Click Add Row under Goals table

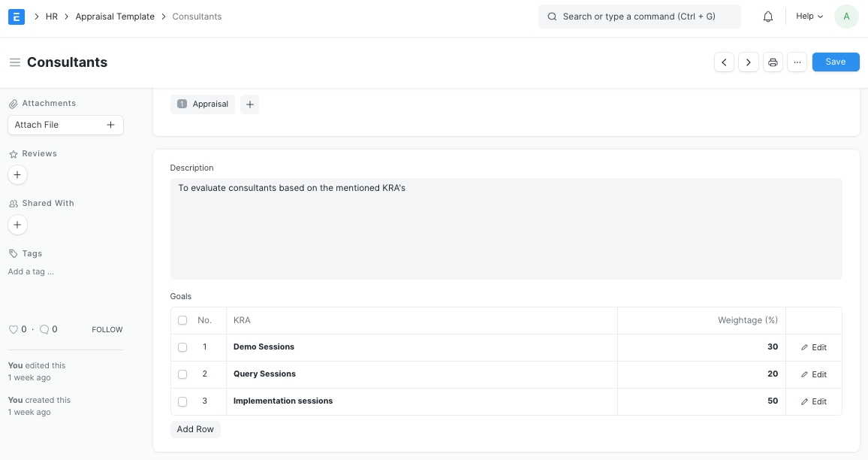tap(195, 429)
